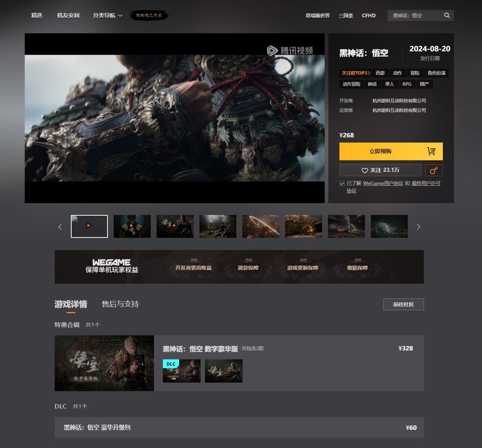482x448 pixels.
Task: Open the 关注榜TOP3 ranking tag
Action: (356, 73)
